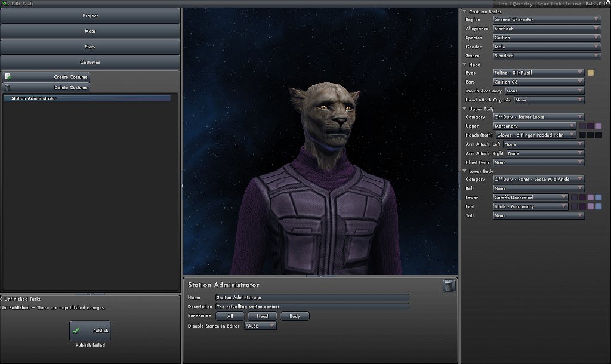
Task: Open the Ears dropdown showing Caitian 03
Action: pyautogui.click(x=539, y=82)
